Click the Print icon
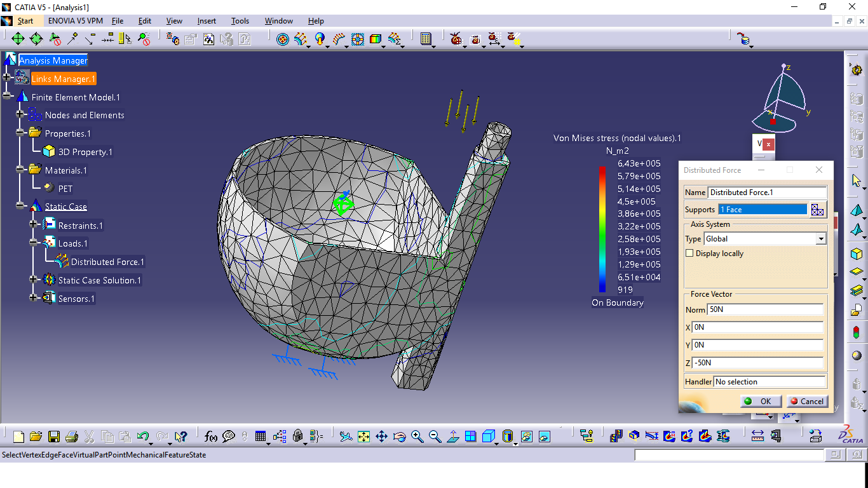The height and width of the screenshot is (488, 868). pos(72,437)
